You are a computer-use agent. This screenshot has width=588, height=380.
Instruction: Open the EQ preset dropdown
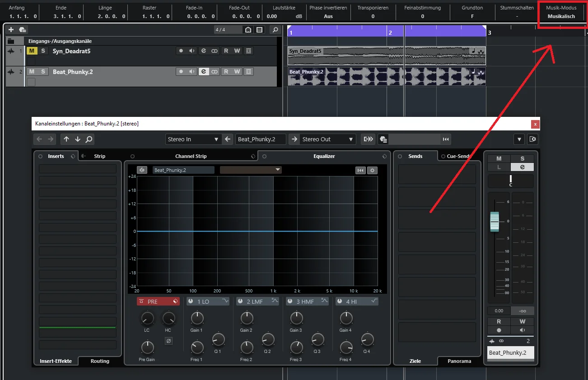pyautogui.click(x=251, y=170)
